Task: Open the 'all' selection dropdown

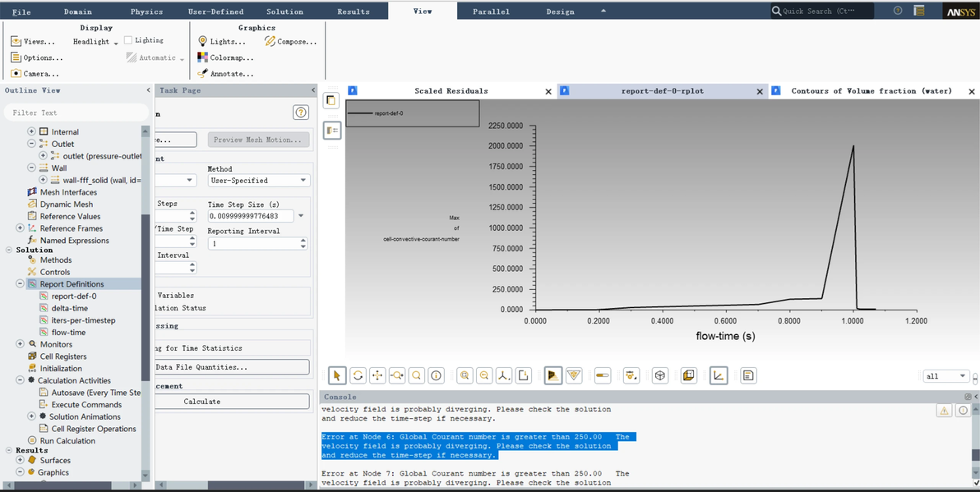Action: point(946,376)
